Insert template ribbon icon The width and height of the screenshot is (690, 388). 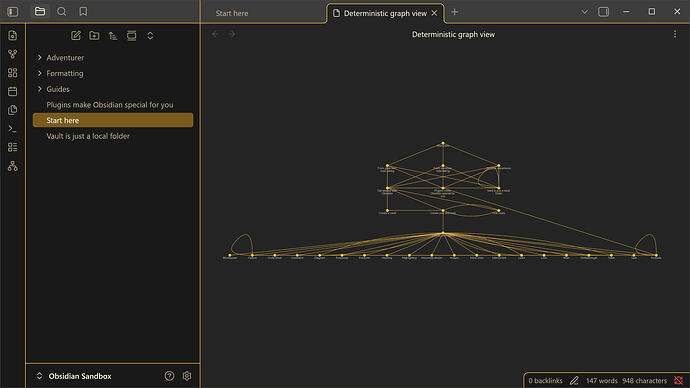[13, 110]
